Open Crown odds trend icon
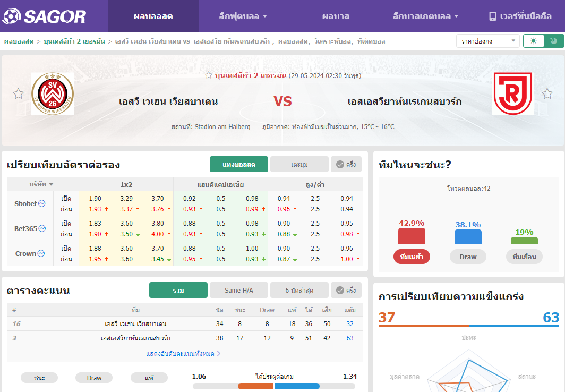The image size is (565, 392). (41, 253)
